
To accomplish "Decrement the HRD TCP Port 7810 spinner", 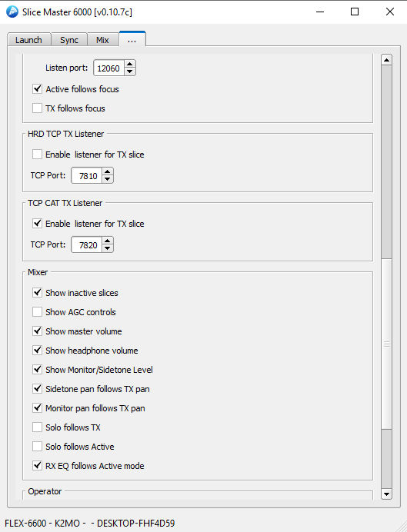I will click(x=108, y=179).
